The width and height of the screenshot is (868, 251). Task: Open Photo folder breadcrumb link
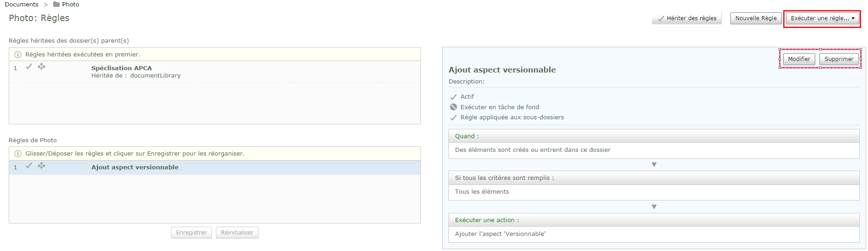(x=71, y=5)
